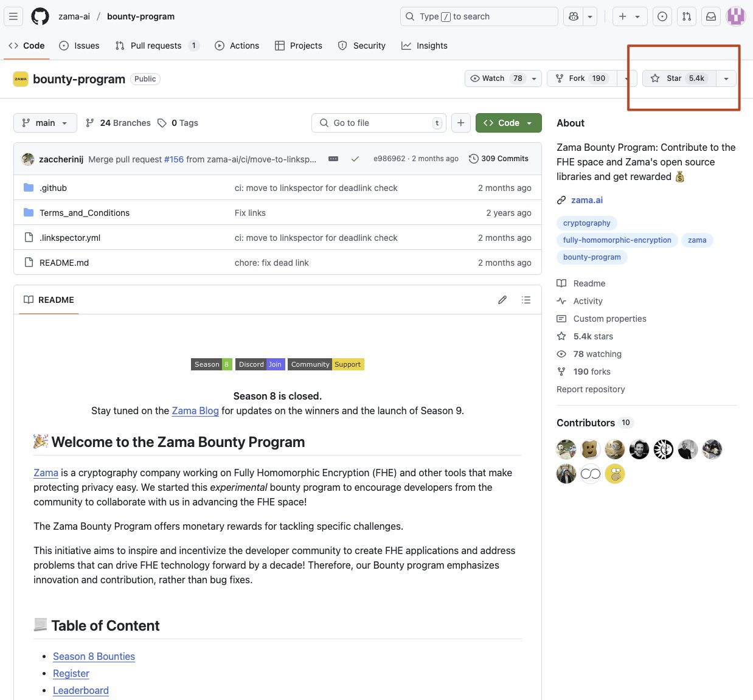Open the Copilot chat icon
753x700 pixels.
pos(573,16)
